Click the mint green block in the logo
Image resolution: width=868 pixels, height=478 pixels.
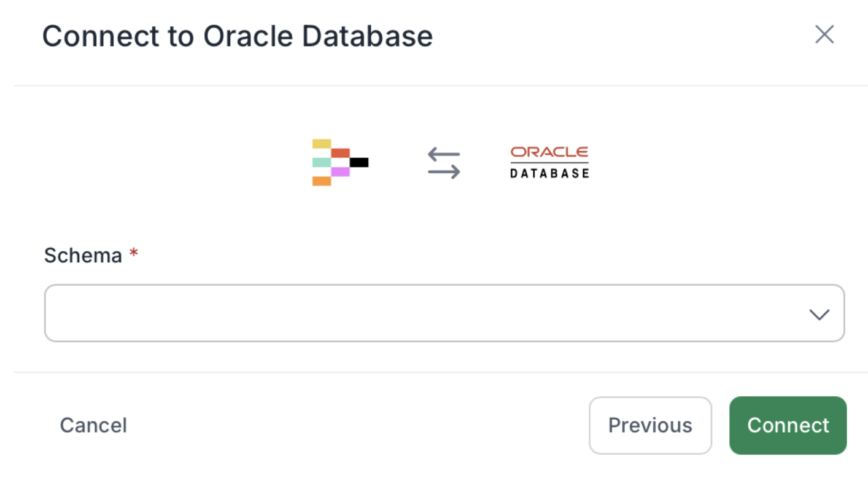pyautogui.click(x=322, y=162)
